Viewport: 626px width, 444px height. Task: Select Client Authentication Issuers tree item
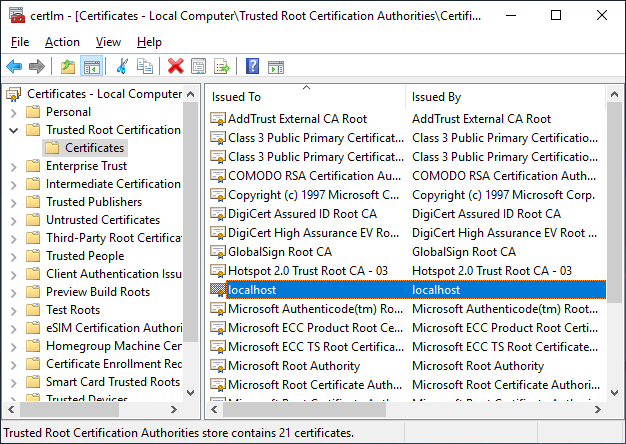tap(114, 274)
